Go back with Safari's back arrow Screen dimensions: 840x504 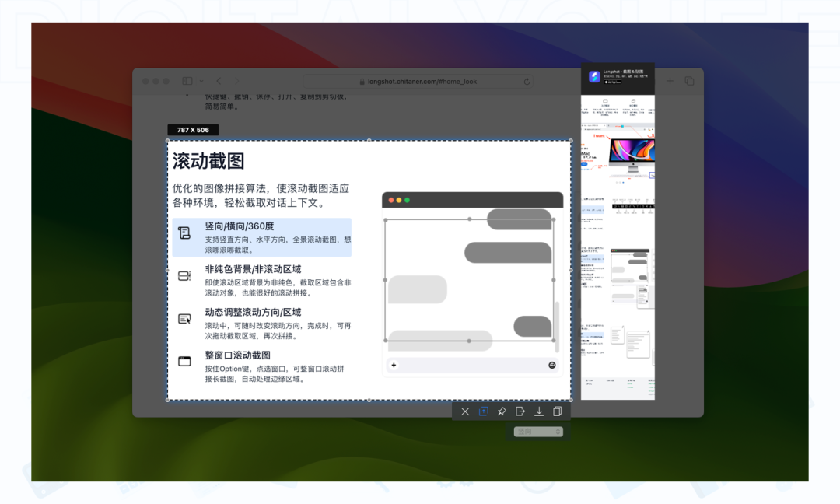click(x=219, y=81)
